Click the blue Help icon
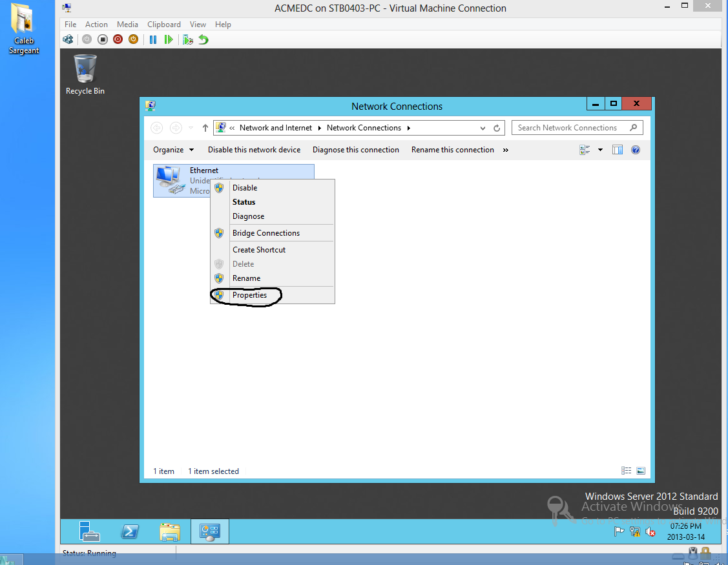 pyautogui.click(x=636, y=150)
